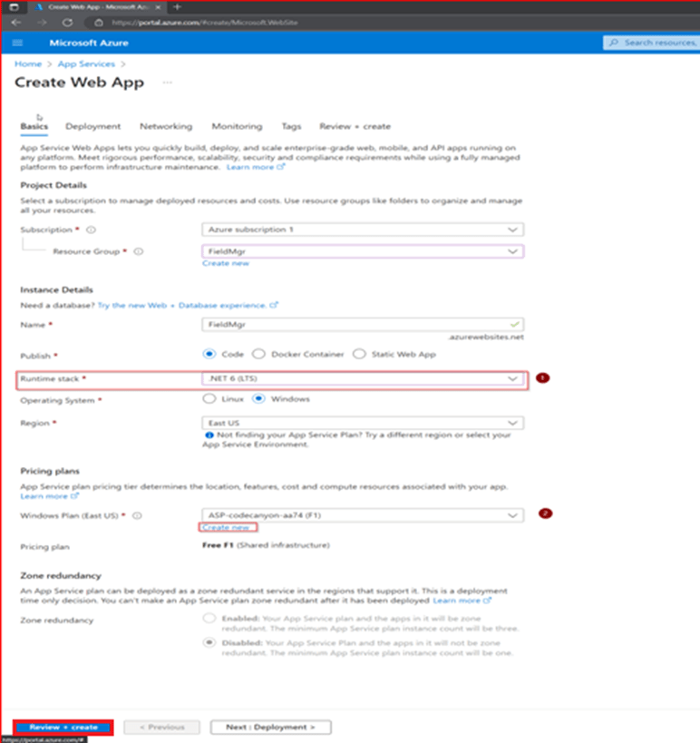
Task: Click the info icon next to Subscription
Action: tap(91, 230)
